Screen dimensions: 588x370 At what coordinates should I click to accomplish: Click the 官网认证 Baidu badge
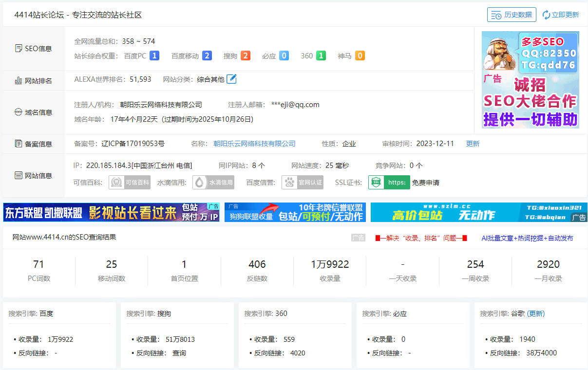303,183
